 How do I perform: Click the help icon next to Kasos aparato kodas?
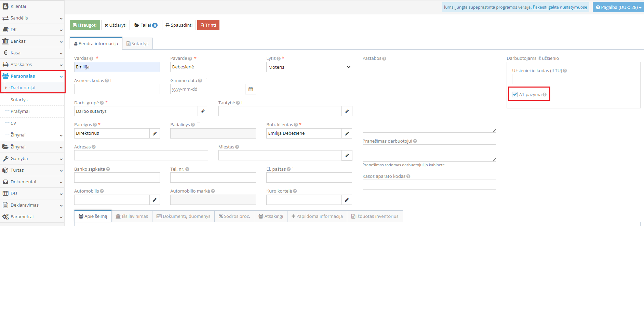[x=408, y=176]
